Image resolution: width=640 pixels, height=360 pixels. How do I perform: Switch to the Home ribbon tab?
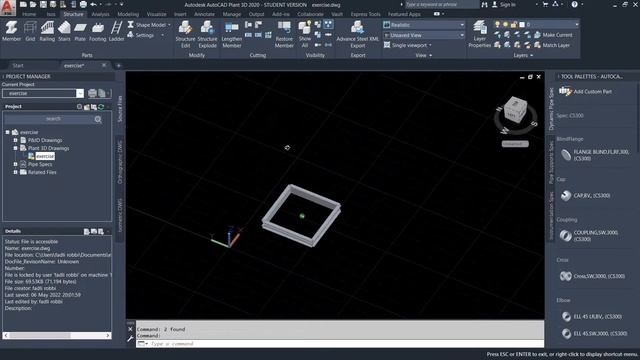click(x=29, y=14)
